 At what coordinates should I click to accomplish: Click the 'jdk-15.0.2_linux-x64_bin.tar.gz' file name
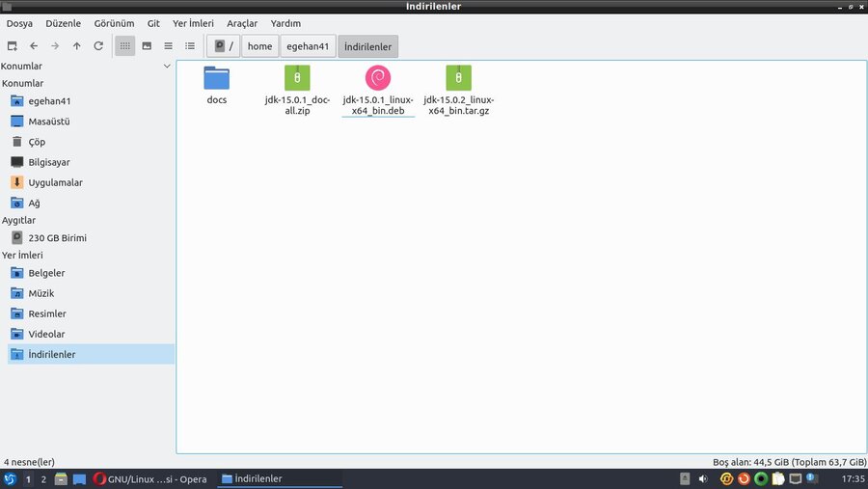point(458,105)
